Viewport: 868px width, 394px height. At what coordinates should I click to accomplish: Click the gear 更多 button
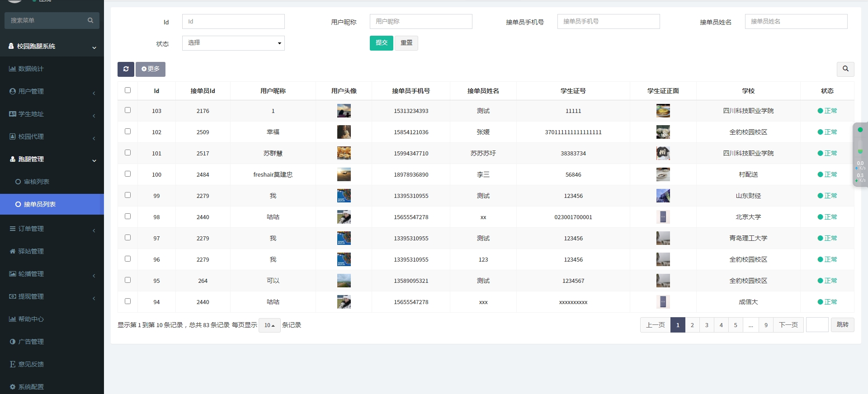[151, 69]
